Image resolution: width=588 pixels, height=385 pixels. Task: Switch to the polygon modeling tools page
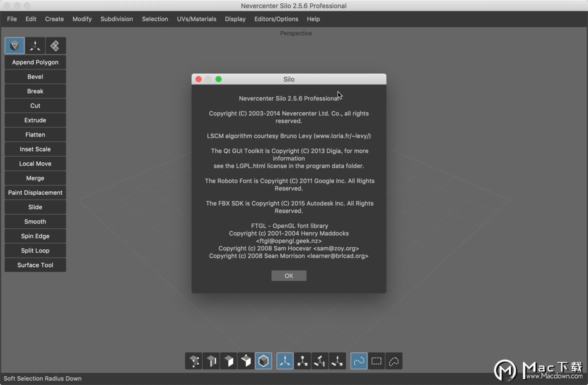point(14,45)
